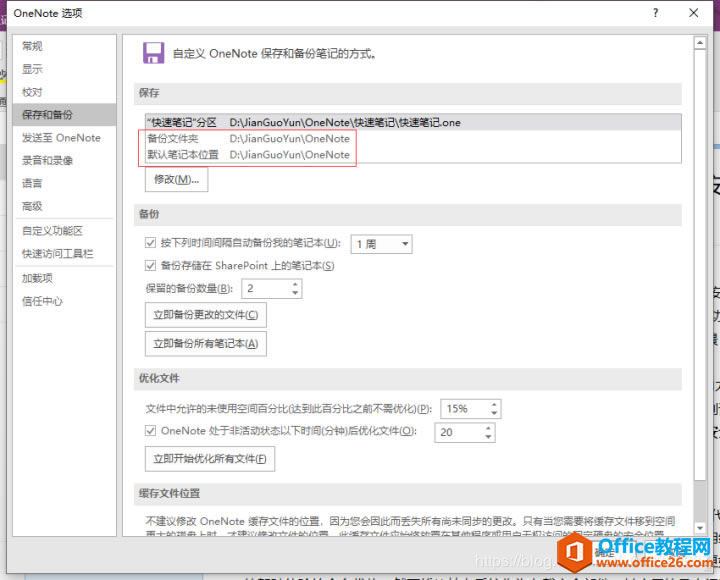Select the 备份文件夹 path row
720x580 pixels.
[x=413, y=139]
